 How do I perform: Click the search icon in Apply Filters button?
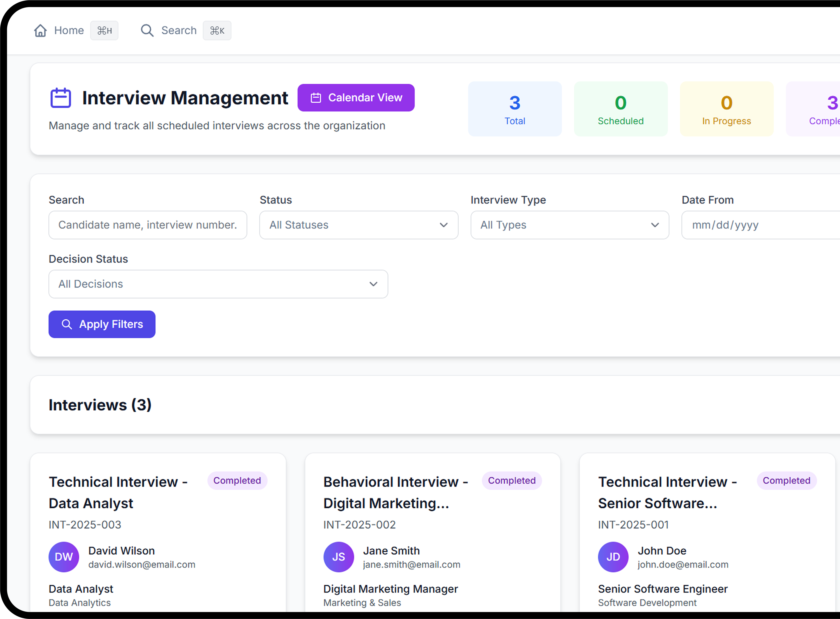pyautogui.click(x=67, y=324)
